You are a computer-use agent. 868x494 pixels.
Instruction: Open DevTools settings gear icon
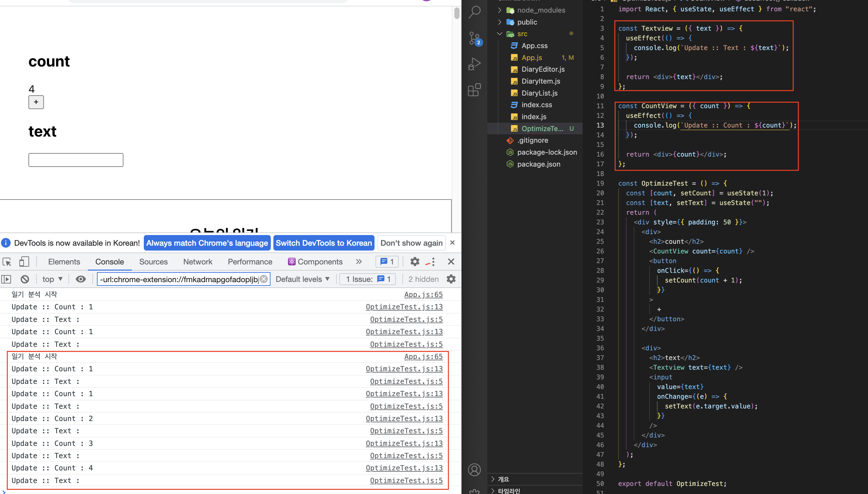415,262
